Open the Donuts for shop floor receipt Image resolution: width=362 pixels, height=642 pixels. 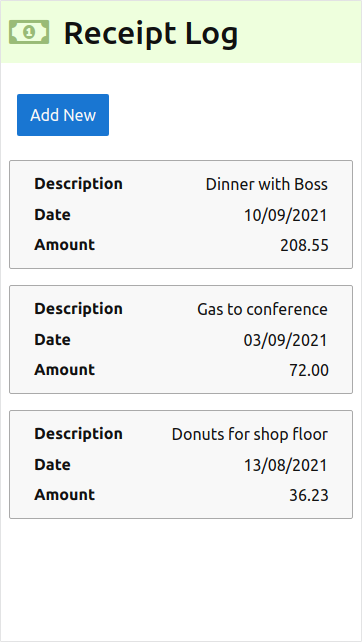pos(181,464)
